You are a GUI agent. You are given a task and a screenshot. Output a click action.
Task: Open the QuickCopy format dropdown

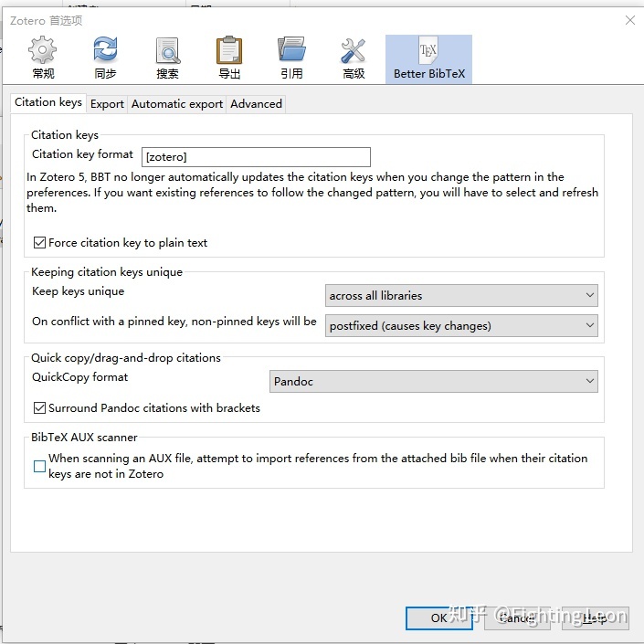click(433, 381)
